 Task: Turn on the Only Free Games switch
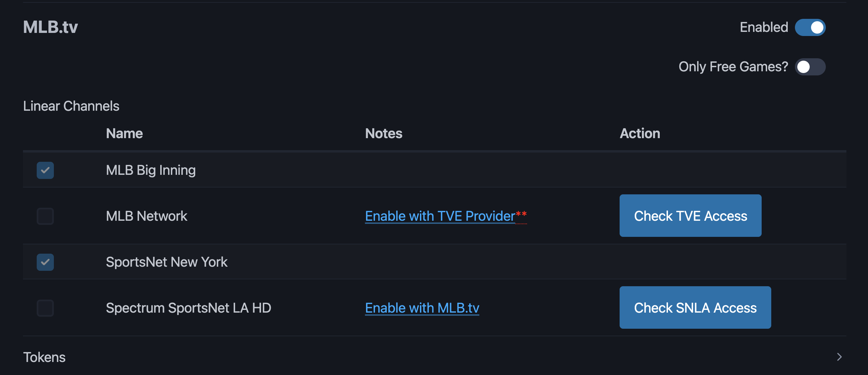(810, 67)
